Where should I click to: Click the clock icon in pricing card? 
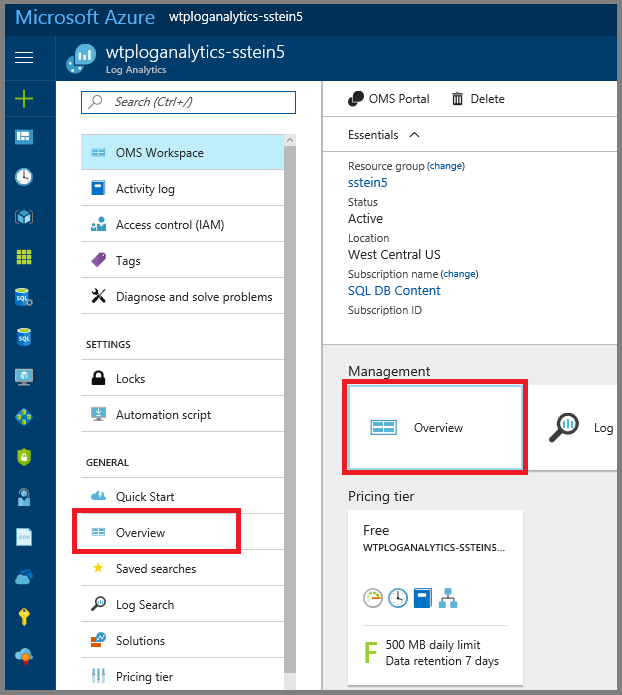[x=398, y=598]
